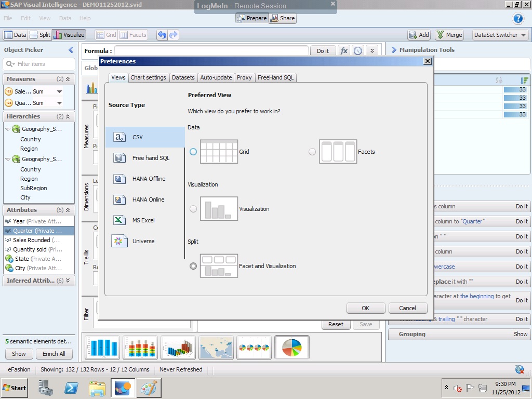
Task: Select Facet and Visualization radio button
Action: pyautogui.click(x=193, y=266)
